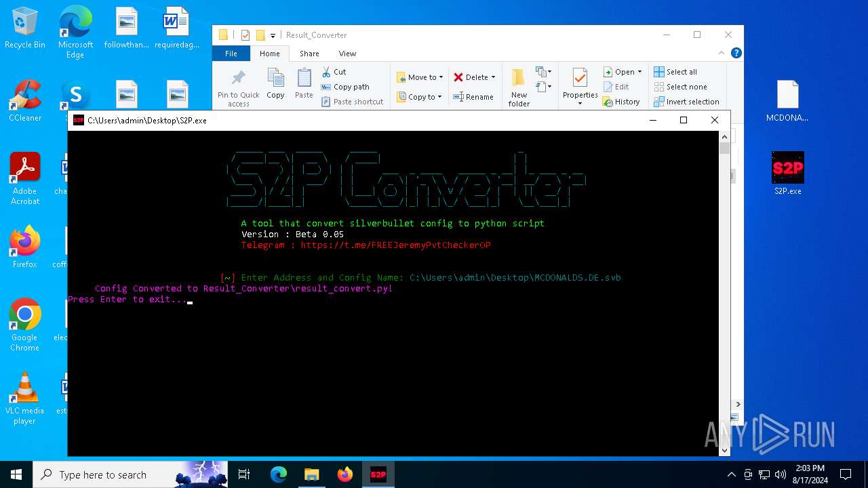Image resolution: width=868 pixels, height=488 pixels.
Task: Click Pin to Quick access in ribbon
Action: coord(238,88)
